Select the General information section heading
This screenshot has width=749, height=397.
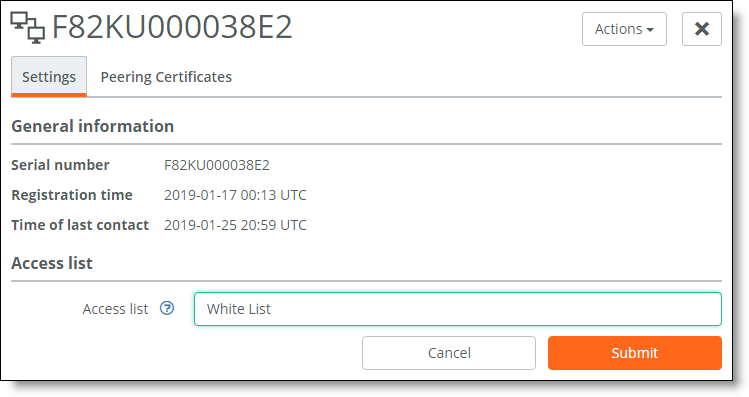(x=93, y=126)
